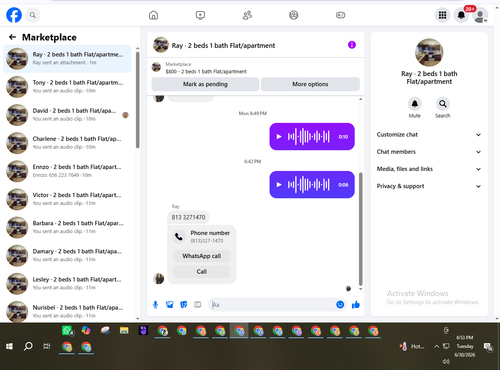This screenshot has height=370, width=500.
Task: Open WhatsApp from the taskbar
Action: pyautogui.click(x=68, y=331)
